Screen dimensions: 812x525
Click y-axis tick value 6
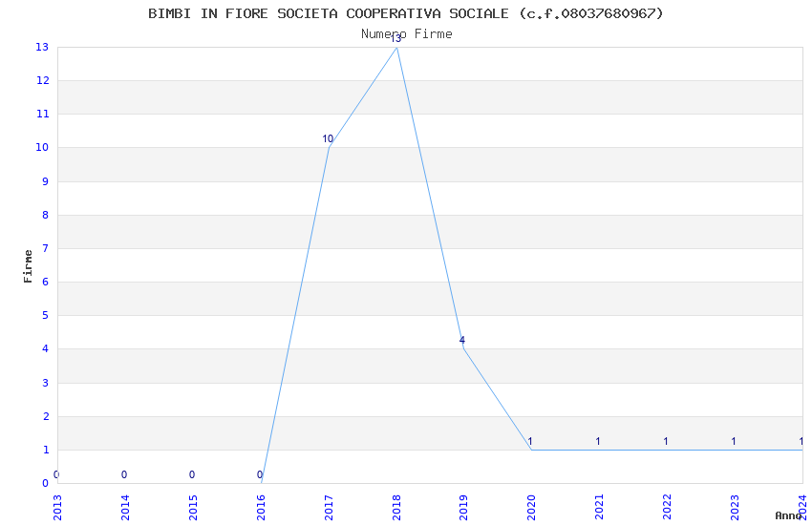coord(46,282)
